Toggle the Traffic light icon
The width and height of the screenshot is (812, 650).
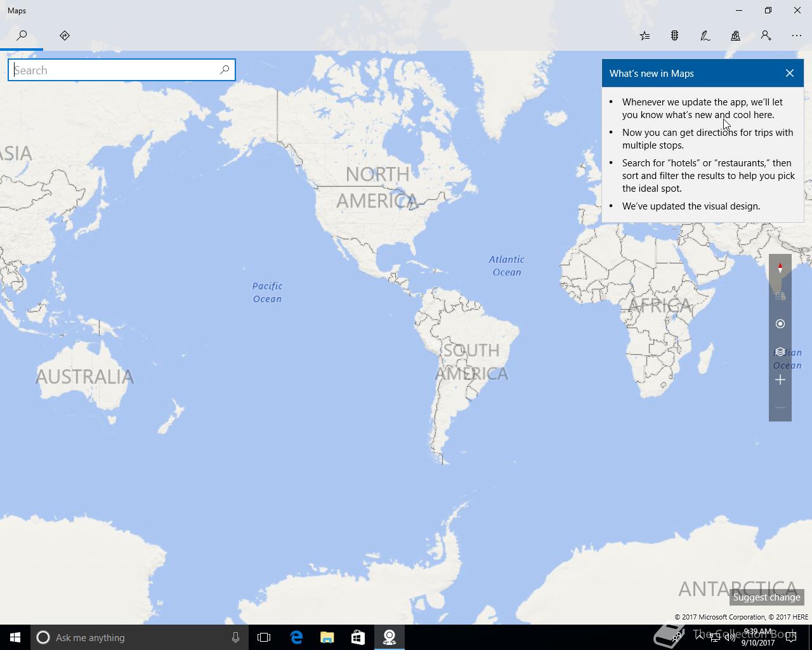(x=675, y=36)
